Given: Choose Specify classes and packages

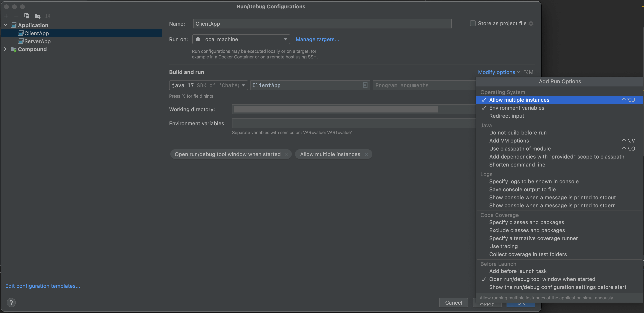Looking at the screenshot, I should tap(559, 222).
